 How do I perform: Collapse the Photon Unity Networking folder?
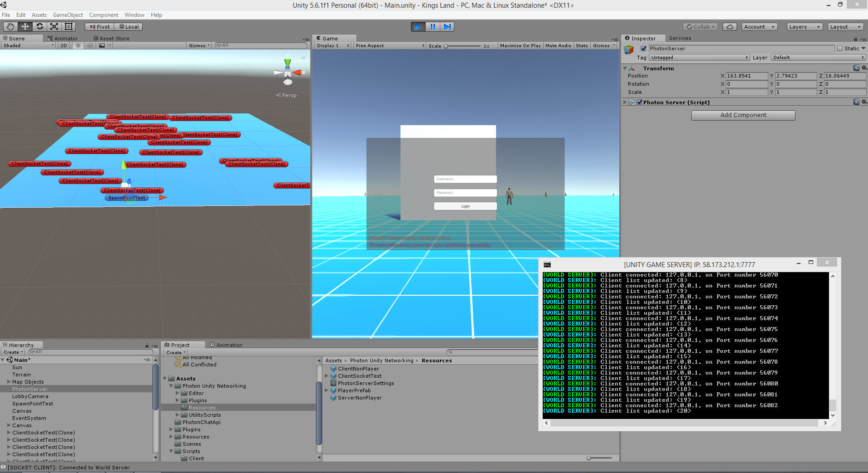pos(171,386)
